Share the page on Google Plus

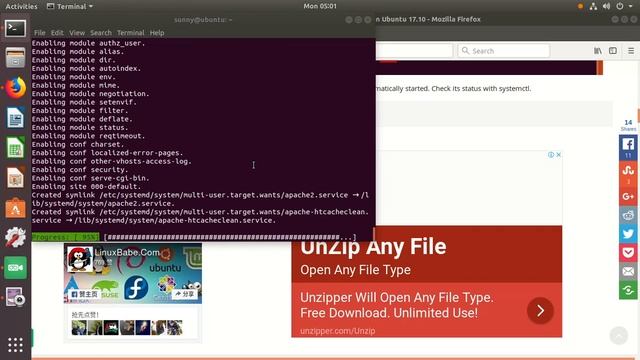pos(628,197)
